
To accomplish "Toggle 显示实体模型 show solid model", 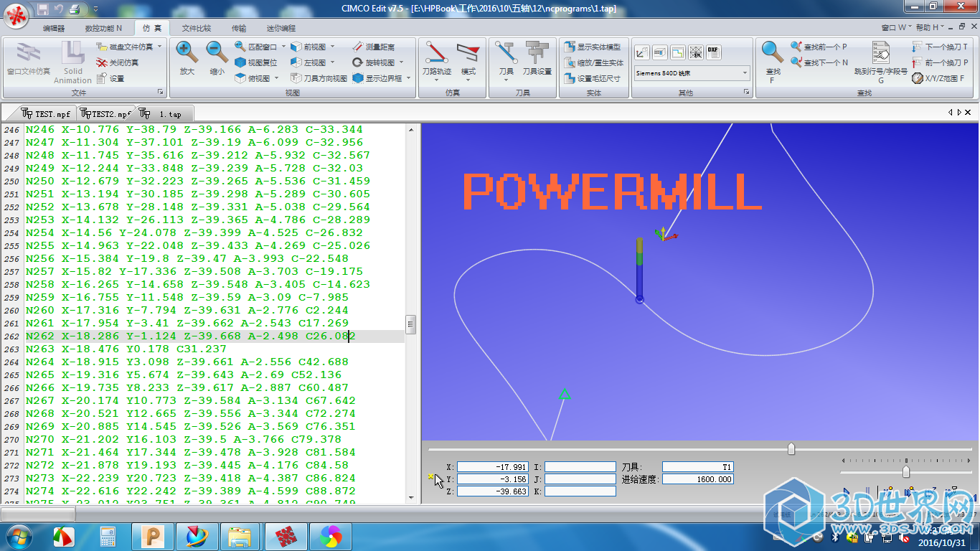I will pos(593,47).
